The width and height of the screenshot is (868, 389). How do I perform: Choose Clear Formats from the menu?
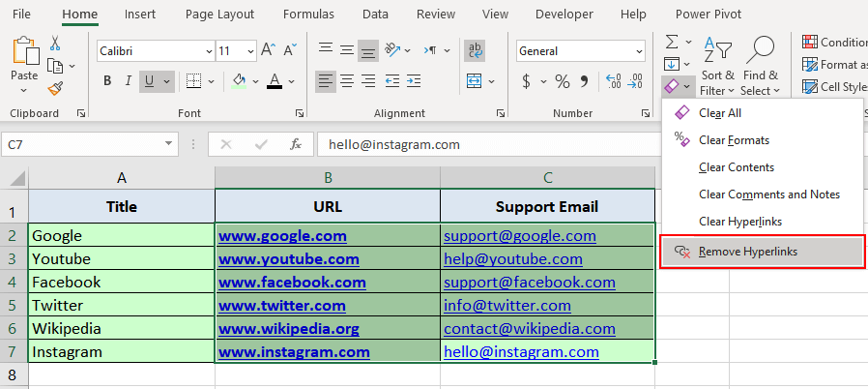(x=762, y=140)
